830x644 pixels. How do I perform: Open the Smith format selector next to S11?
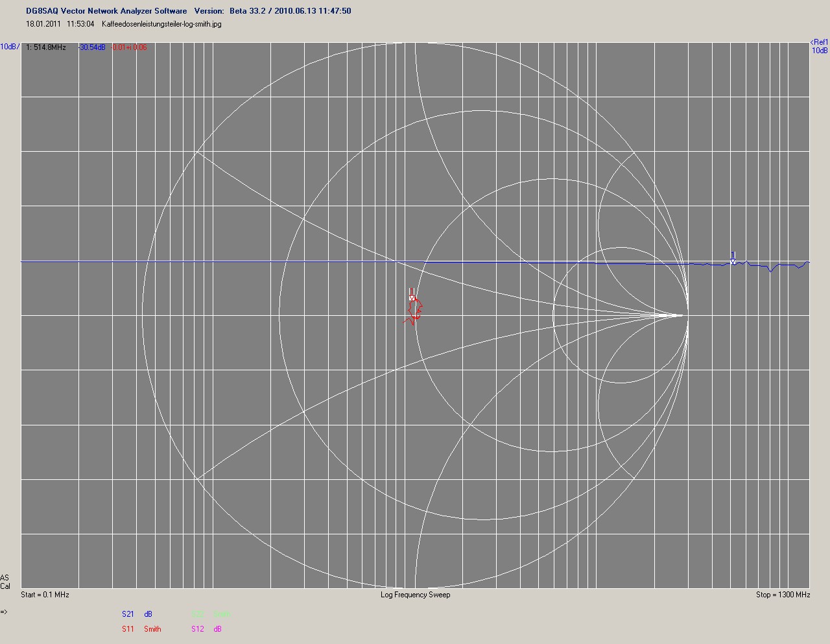tap(152, 628)
